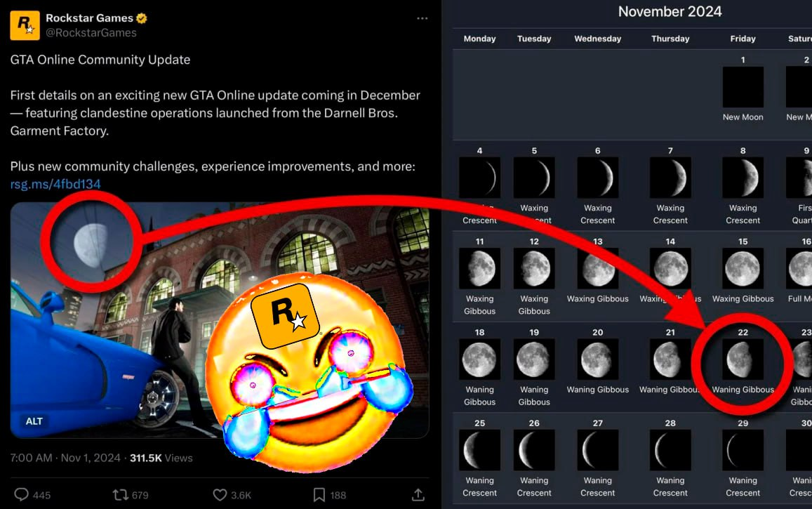
Task: Click the share upload icon
Action: [x=418, y=494]
